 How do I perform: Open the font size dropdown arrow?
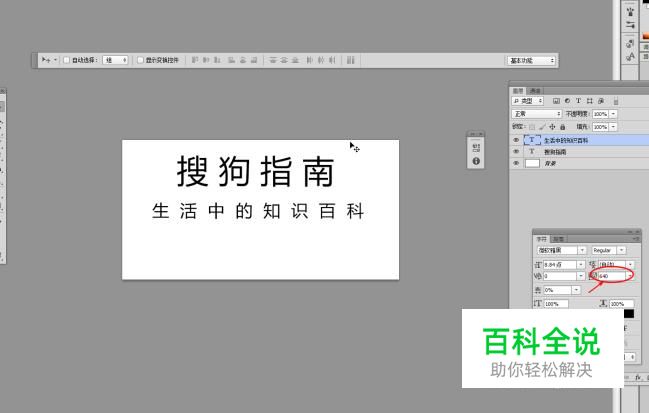coord(581,264)
